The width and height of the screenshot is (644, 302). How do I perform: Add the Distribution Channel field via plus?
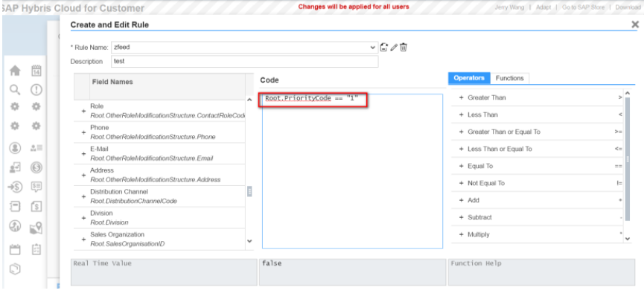point(83,196)
